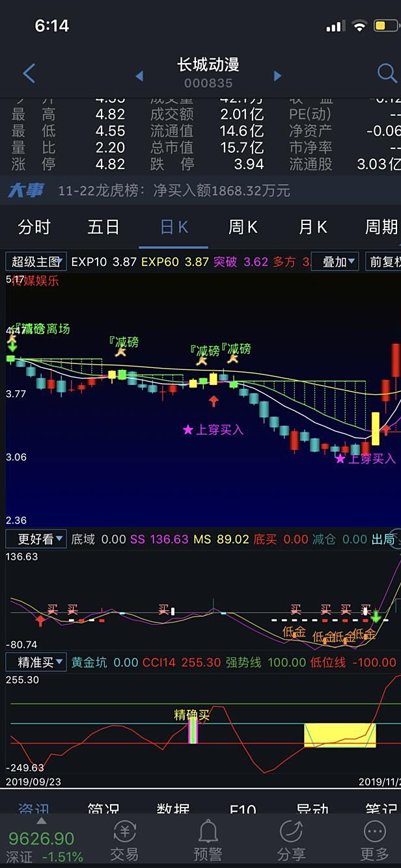
Task: Open the 预警 alert bell icon
Action: click(x=208, y=839)
